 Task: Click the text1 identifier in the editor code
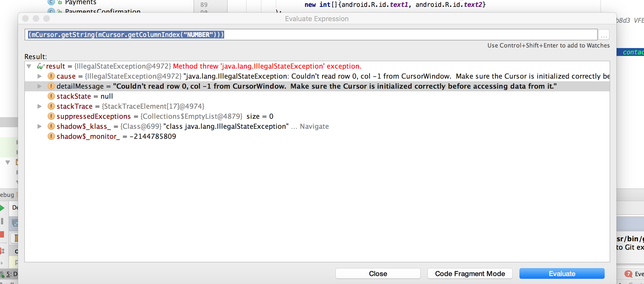click(399, 4)
